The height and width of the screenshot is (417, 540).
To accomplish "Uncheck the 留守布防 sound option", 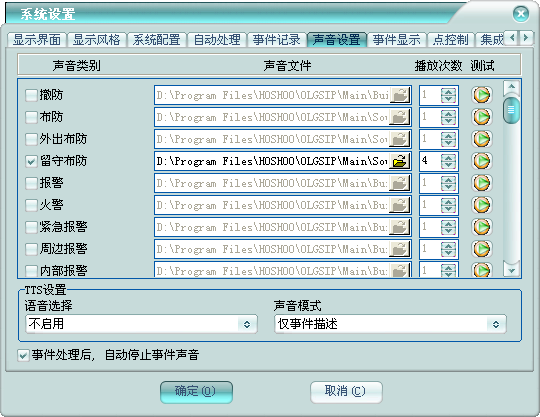I will pos(31,161).
